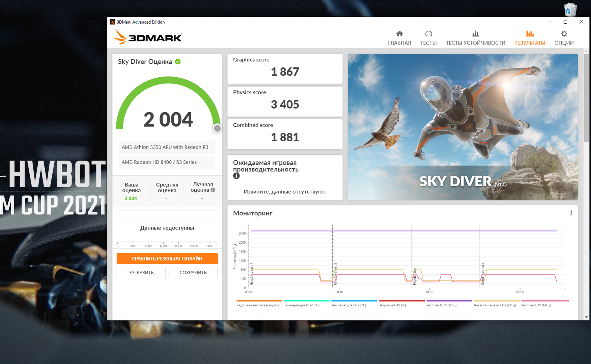Maximize the 3DMark window
591x364 pixels.
565,22
